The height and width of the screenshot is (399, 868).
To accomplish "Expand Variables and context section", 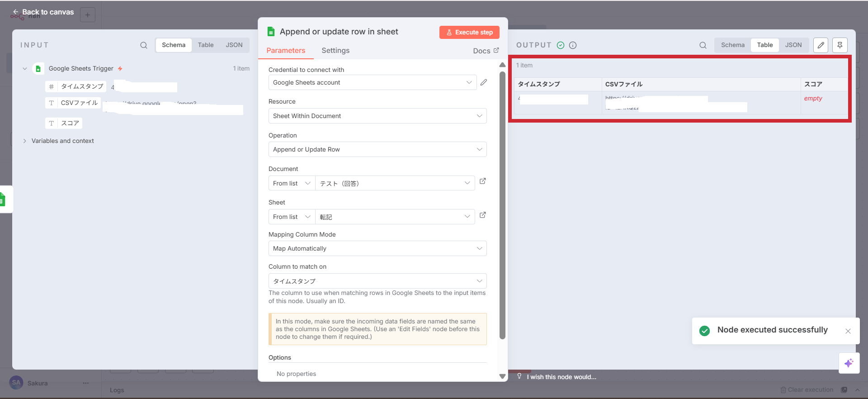I will [62, 141].
